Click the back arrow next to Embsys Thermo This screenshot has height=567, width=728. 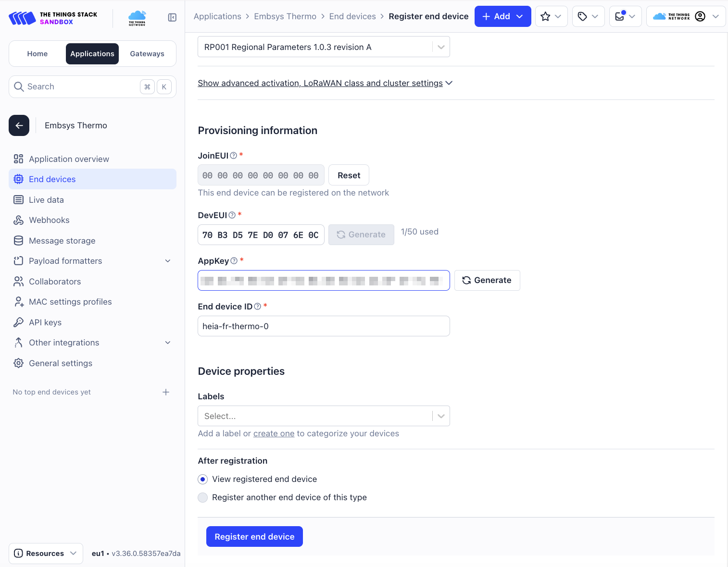point(19,125)
